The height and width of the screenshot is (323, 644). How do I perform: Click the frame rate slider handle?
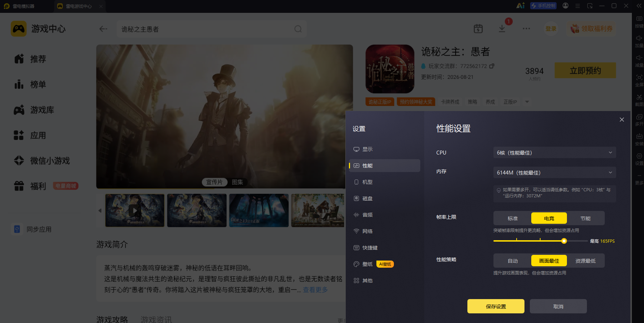tap(564, 241)
